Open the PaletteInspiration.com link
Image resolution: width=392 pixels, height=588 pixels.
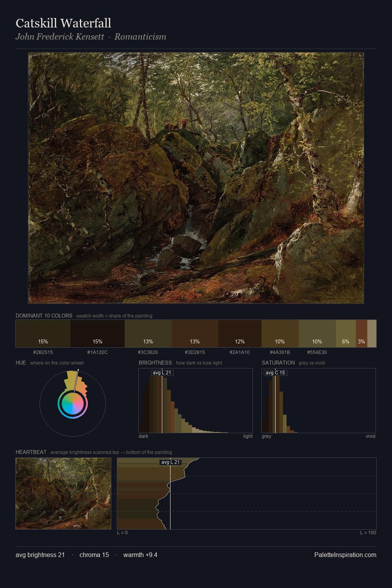[345, 555]
